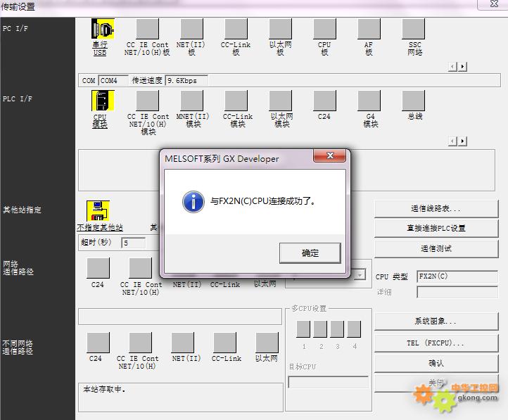Choose multi-CPU target box 1
The image size is (508, 420).
[x=303, y=329]
